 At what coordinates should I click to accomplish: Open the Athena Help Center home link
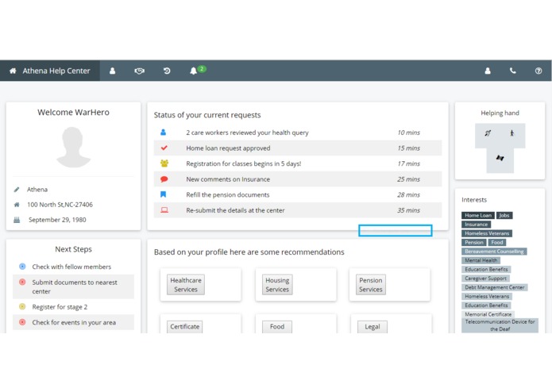(x=49, y=71)
